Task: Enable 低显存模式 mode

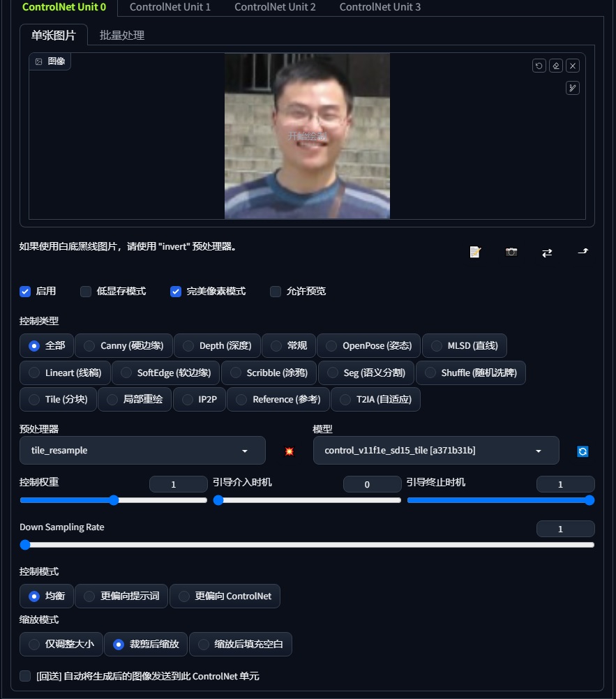Action: pyautogui.click(x=85, y=292)
